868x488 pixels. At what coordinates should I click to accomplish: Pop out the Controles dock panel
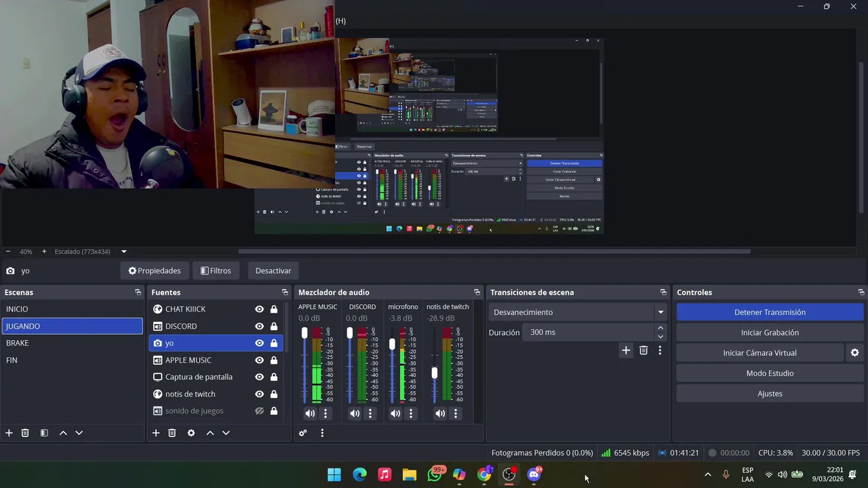(861, 292)
